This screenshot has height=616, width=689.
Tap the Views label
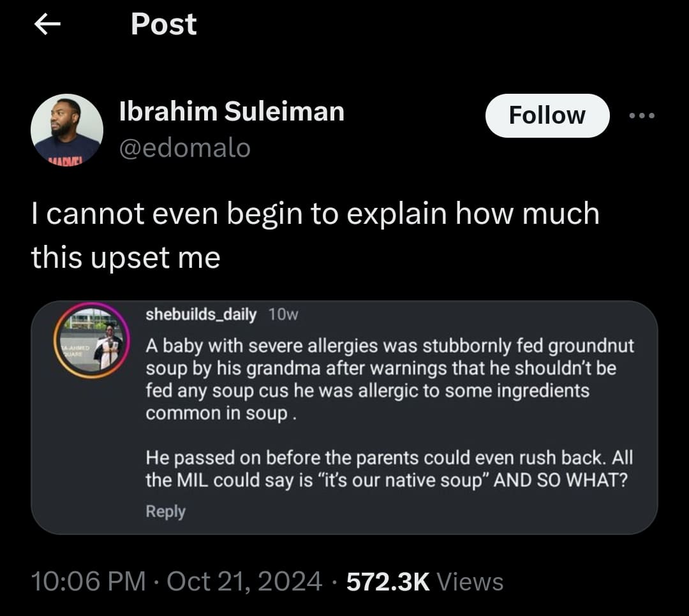tap(471, 582)
